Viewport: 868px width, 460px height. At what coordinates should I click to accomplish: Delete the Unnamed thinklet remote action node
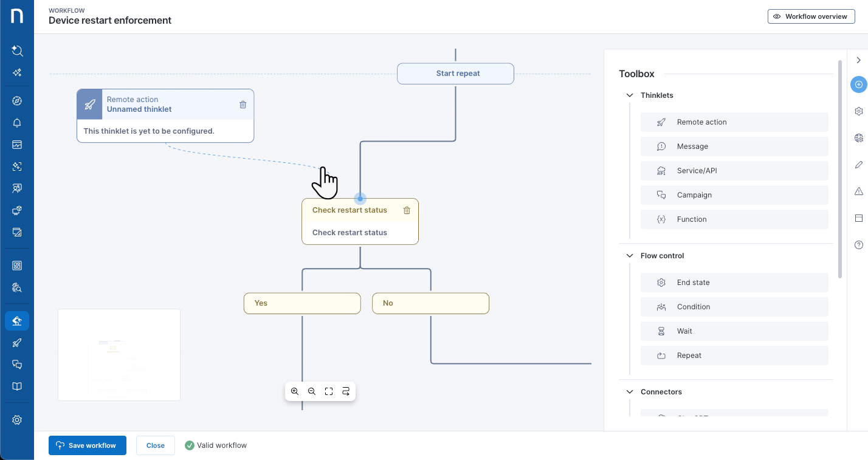(x=243, y=105)
